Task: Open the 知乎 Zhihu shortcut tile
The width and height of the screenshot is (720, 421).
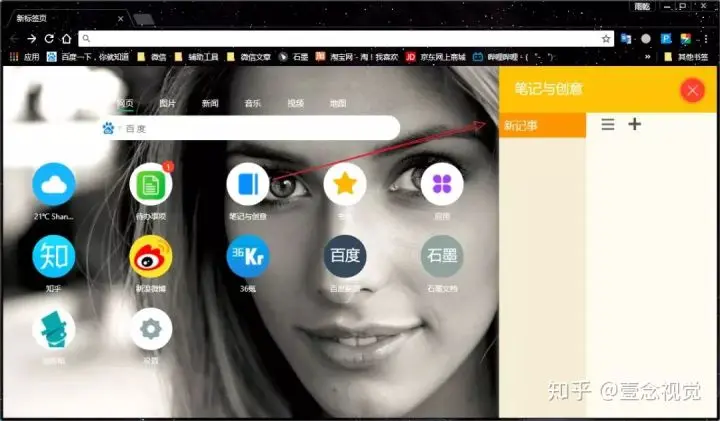Action: [54, 256]
